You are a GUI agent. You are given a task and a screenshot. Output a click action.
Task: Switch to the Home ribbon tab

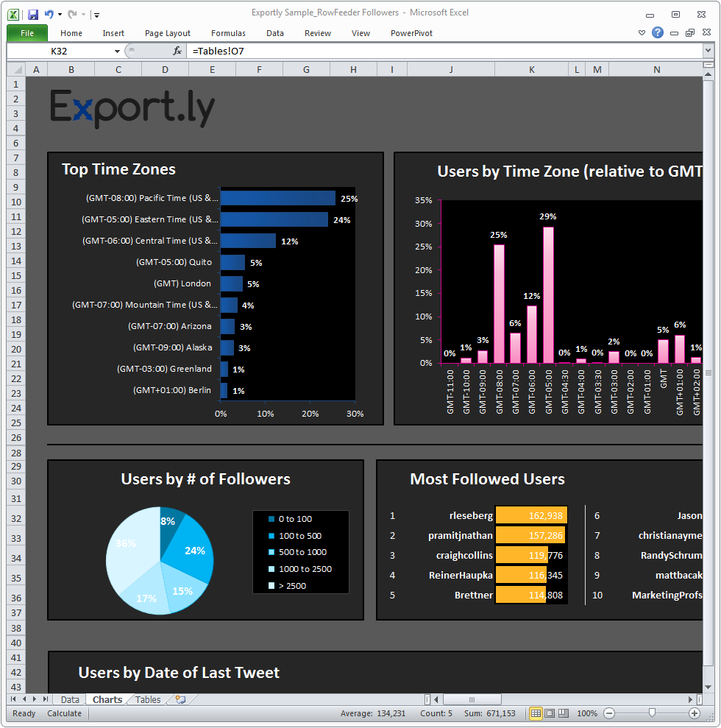click(71, 33)
